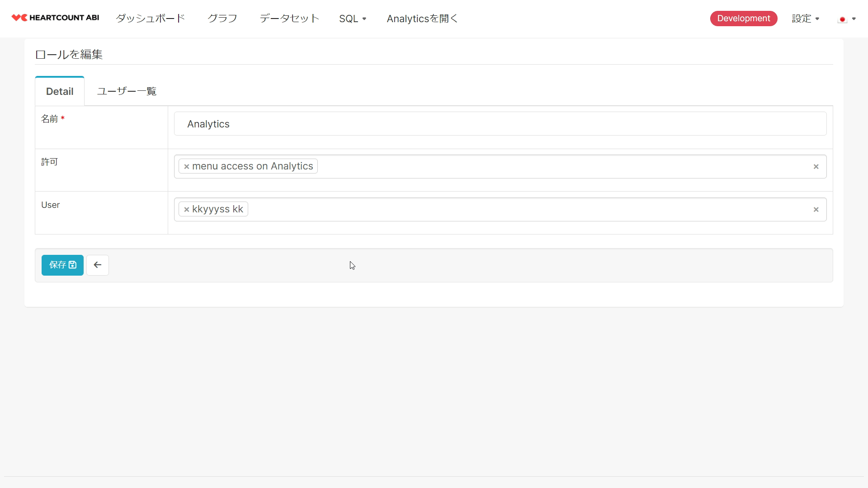Click the back arrow button

coord(98,265)
